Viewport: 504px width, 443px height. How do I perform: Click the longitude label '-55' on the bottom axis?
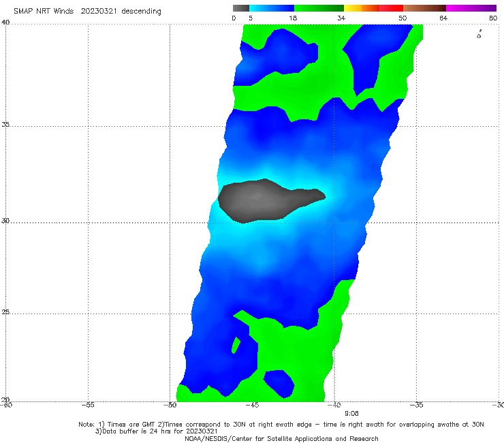tap(88, 405)
